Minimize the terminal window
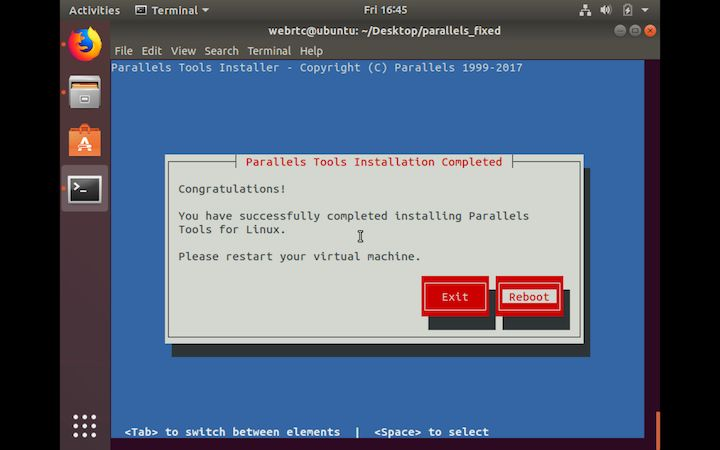Viewport: 720px width, 450px height. click(620, 31)
